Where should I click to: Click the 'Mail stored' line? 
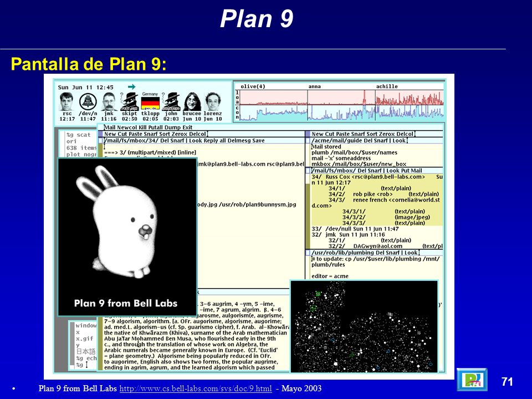coord(326,147)
